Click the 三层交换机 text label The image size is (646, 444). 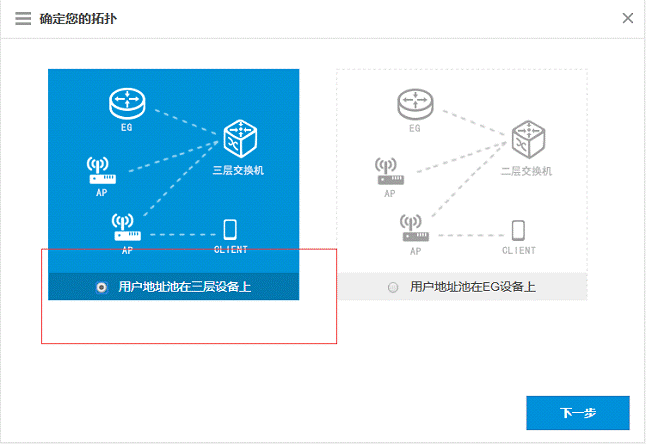238,171
